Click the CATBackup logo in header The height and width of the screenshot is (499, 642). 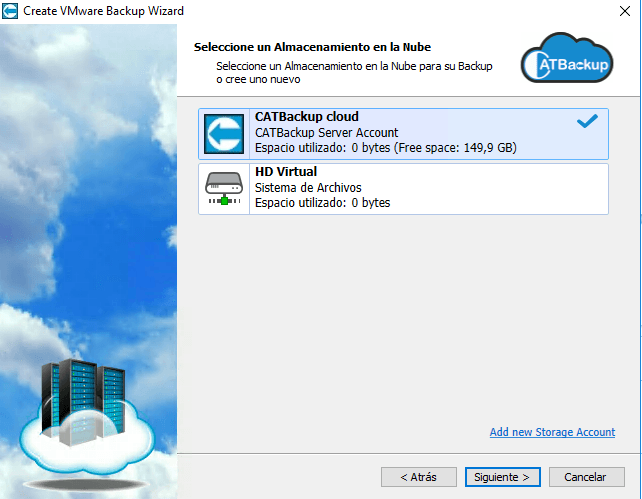coord(567,58)
